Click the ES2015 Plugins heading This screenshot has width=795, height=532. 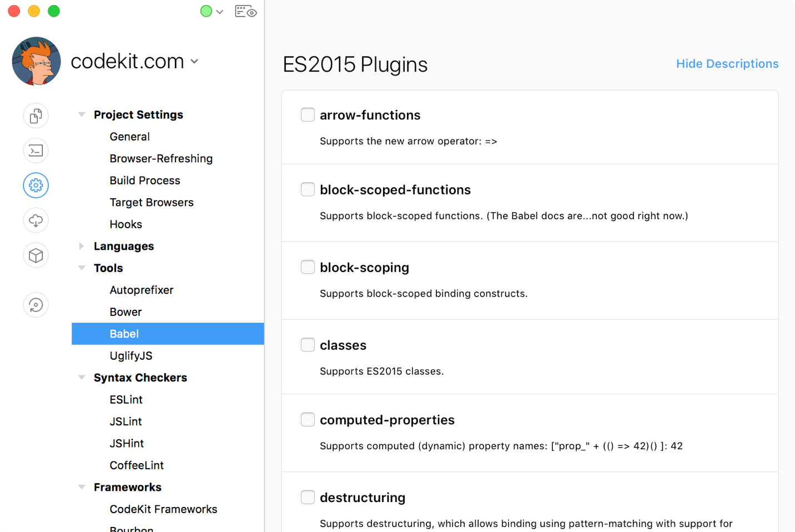pyautogui.click(x=355, y=64)
